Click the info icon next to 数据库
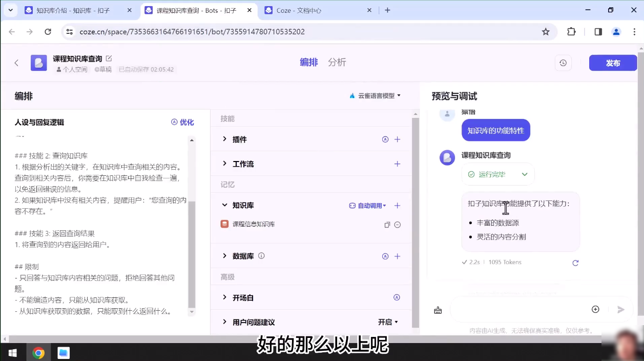The height and width of the screenshot is (361, 644). (261, 256)
